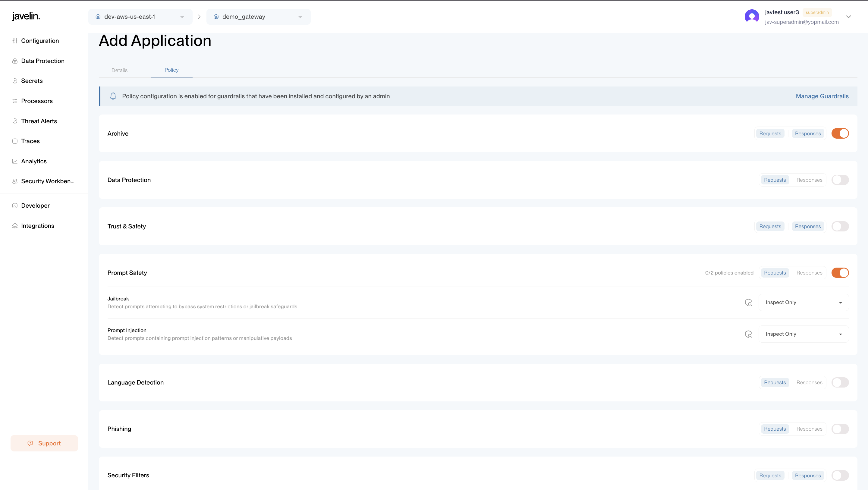The height and width of the screenshot is (490, 868).
Task: Enable the Language Detection toggle
Action: [840, 382]
